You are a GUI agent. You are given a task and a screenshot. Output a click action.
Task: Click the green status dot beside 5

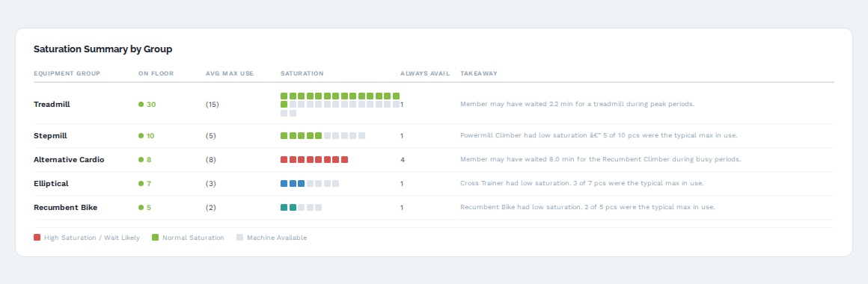(141, 208)
